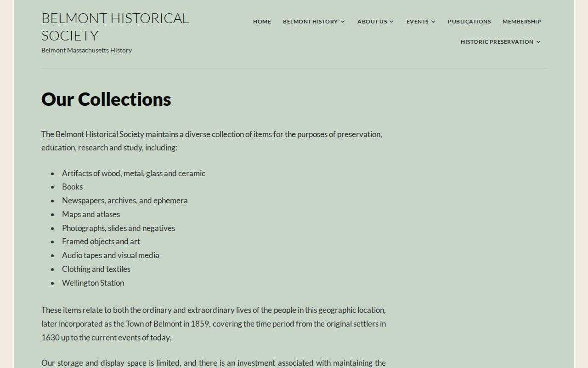Open the About Us menu item

[x=372, y=22]
